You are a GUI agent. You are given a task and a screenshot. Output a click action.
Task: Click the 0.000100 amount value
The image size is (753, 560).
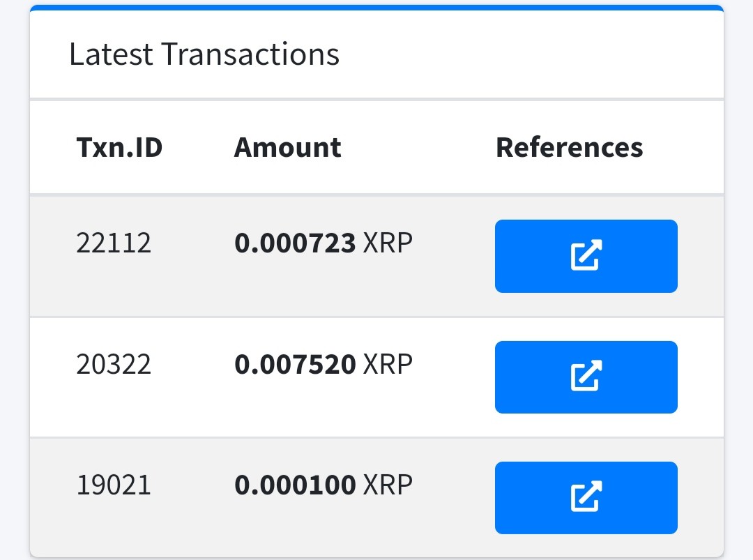click(295, 485)
